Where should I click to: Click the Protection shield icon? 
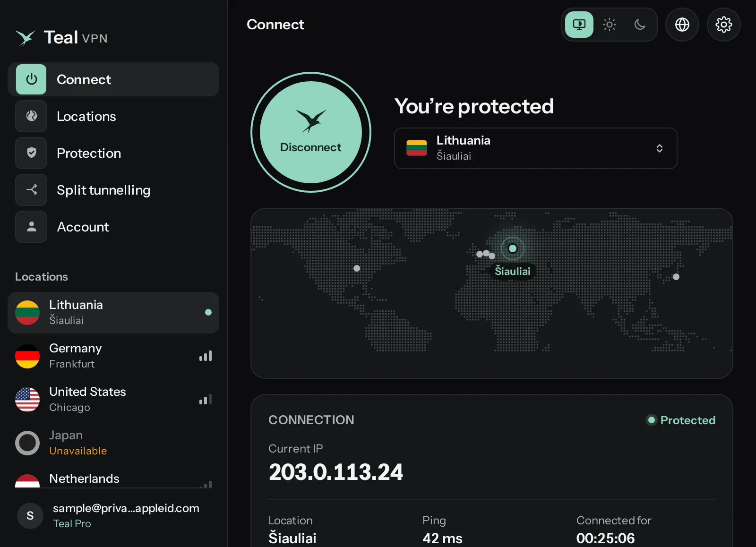(x=31, y=153)
